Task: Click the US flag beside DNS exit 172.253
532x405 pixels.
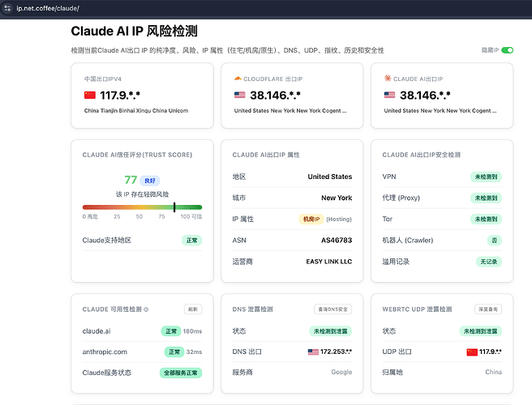Action: coord(313,352)
